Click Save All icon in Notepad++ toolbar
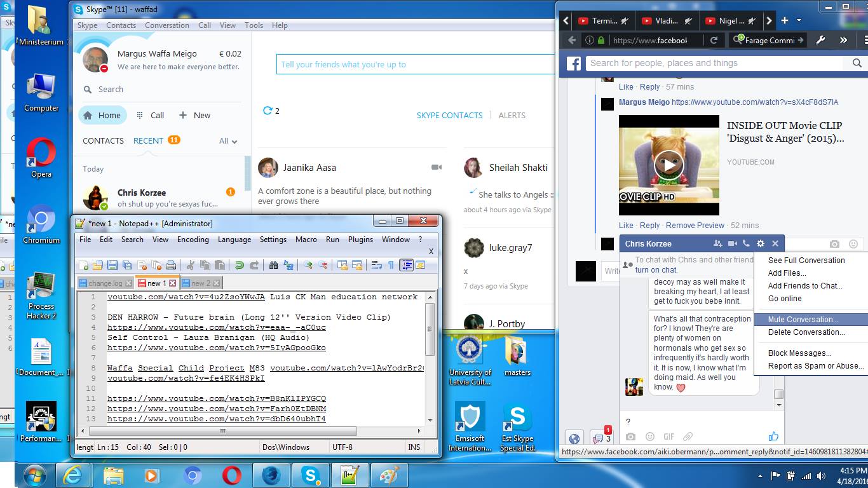This screenshot has height=488, width=868. coord(126,265)
